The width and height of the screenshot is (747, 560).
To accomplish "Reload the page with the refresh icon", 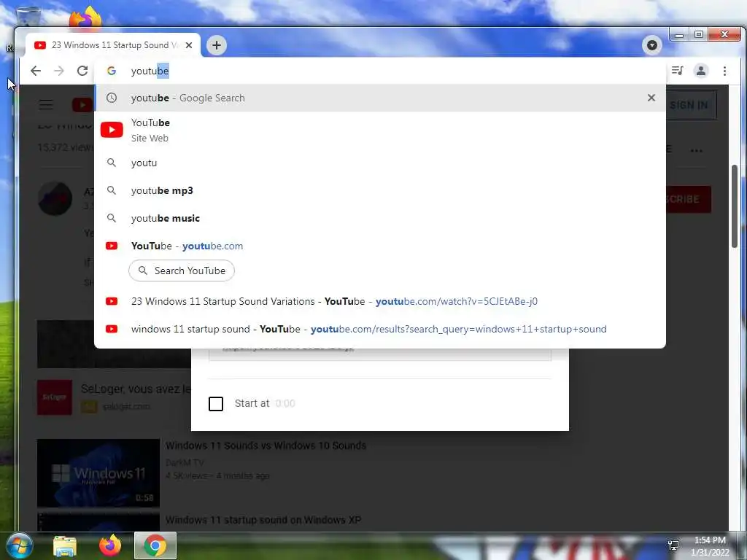I will click(x=82, y=71).
